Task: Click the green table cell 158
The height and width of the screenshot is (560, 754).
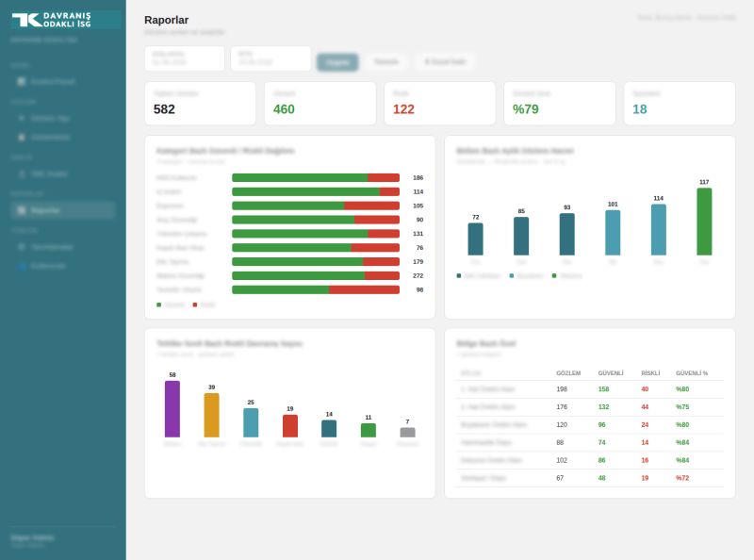Action: (603, 389)
